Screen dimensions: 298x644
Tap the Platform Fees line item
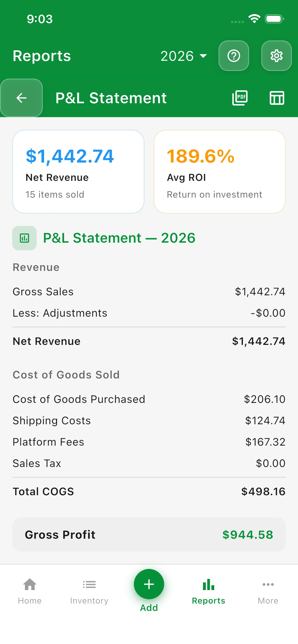149,442
